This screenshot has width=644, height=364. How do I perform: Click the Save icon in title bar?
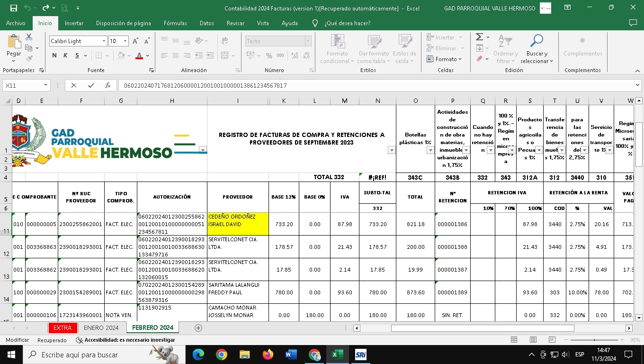point(13,8)
